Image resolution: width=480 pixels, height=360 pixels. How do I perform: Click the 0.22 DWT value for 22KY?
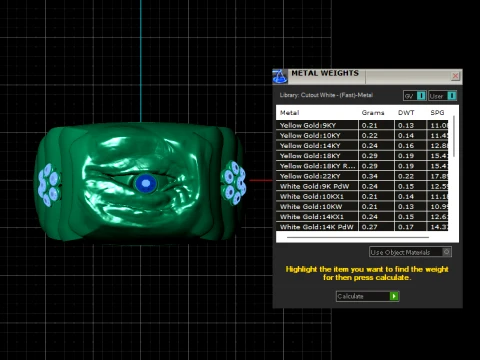[406, 176]
